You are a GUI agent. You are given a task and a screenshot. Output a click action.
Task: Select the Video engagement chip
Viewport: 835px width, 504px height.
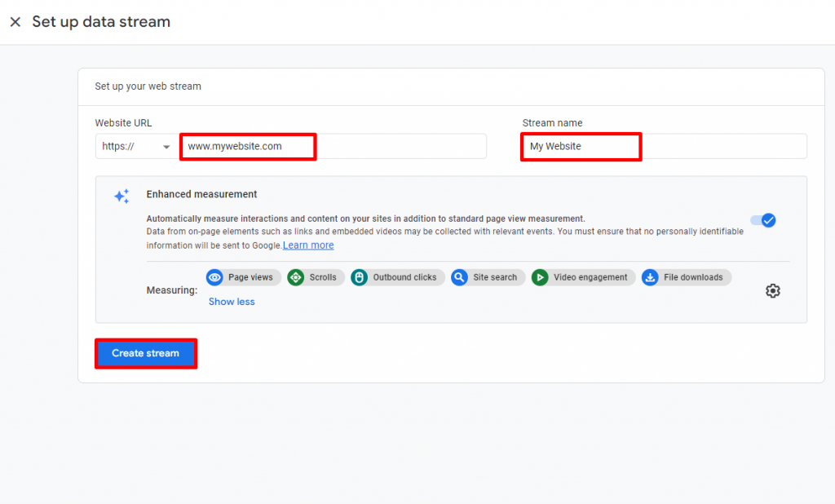(582, 277)
